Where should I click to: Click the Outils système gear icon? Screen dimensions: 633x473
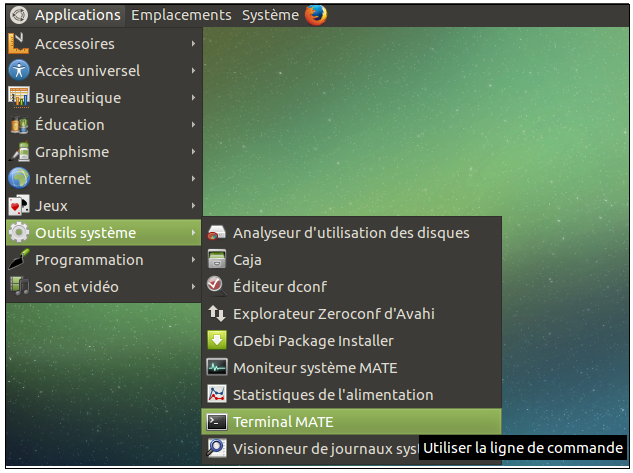click(19, 232)
